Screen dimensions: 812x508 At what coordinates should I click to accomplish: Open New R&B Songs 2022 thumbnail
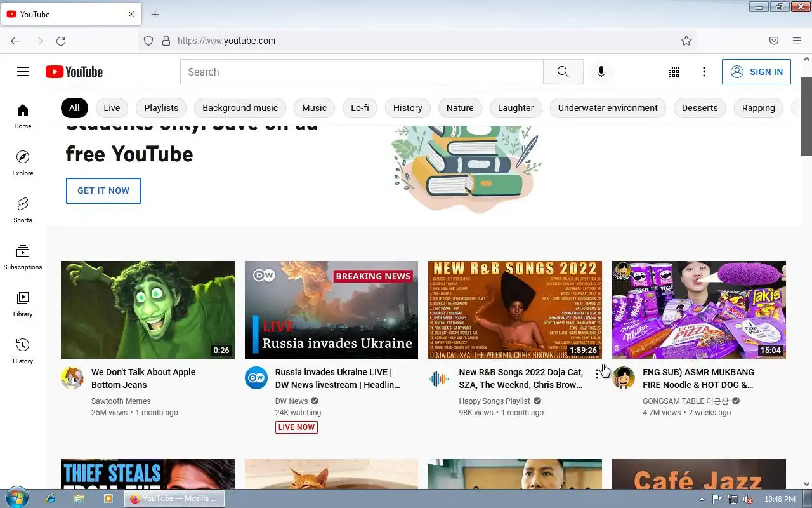pyautogui.click(x=515, y=310)
